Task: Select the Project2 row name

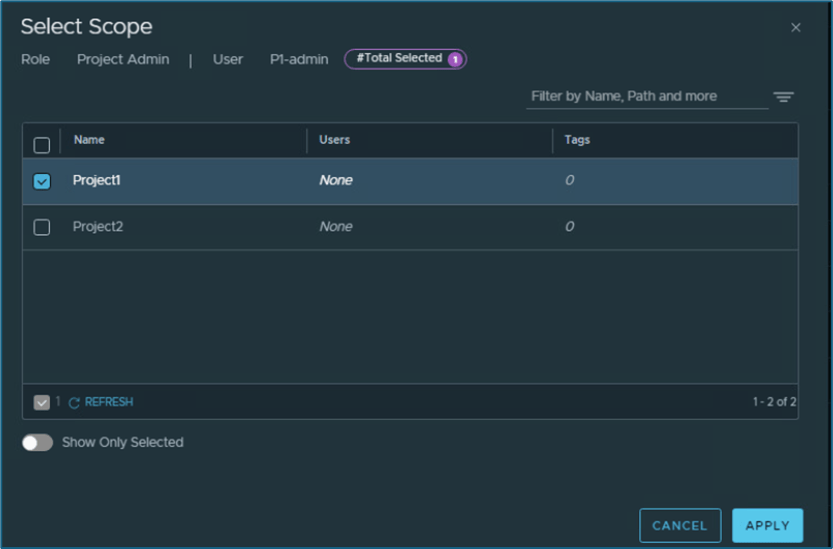Action: click(x=98, y=227)
